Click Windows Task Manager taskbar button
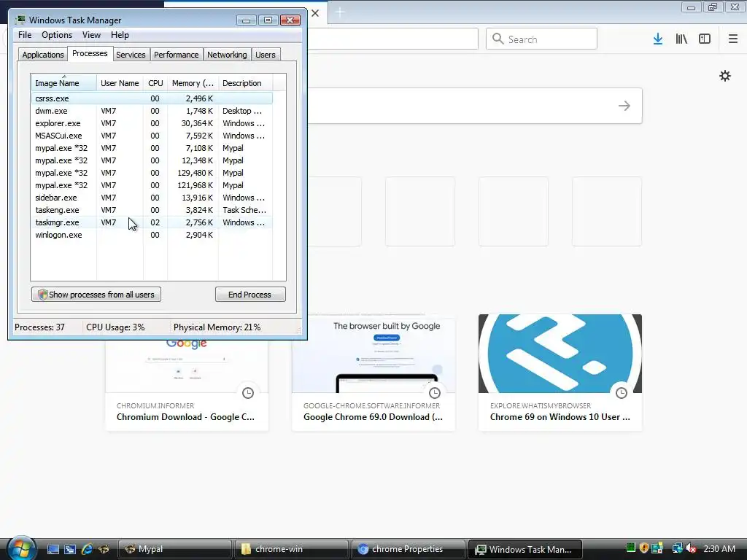The height and width of the screenshot is (560, 747). click(x=525, y=549)
